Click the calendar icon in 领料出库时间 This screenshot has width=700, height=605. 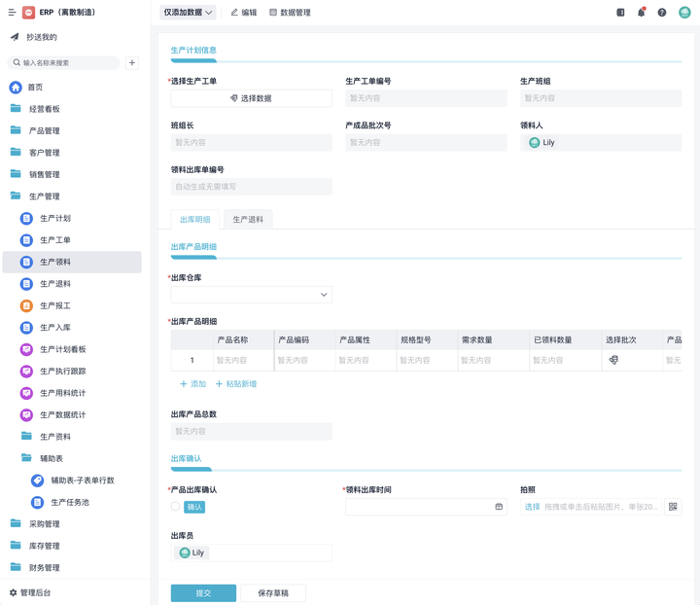point(499,507)
